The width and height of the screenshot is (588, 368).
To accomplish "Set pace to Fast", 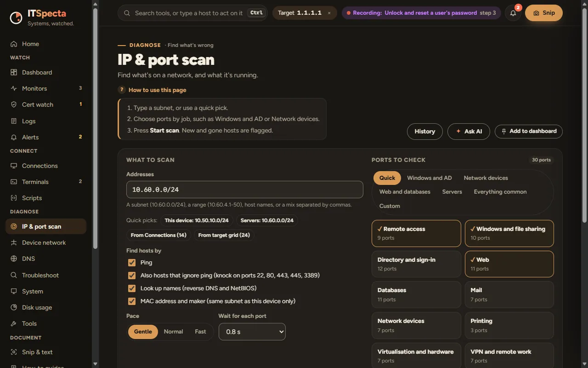I will click(201, 332).
